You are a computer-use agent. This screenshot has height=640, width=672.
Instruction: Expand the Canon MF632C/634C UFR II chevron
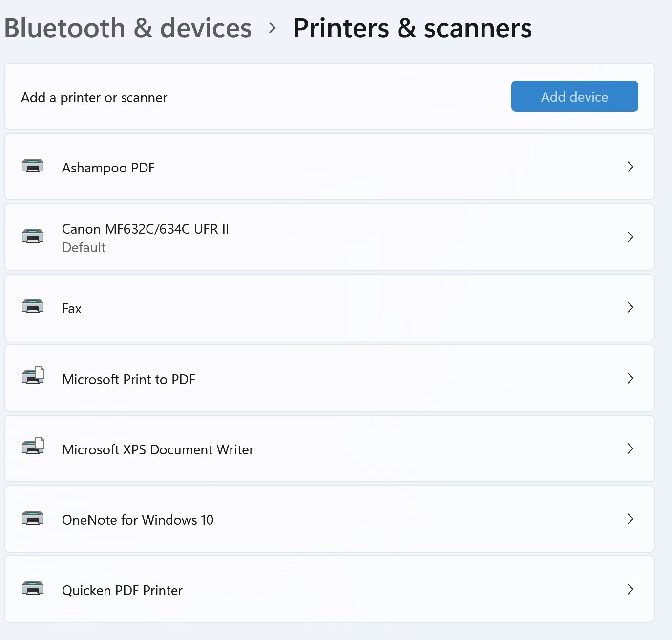(x=630, y=237)
